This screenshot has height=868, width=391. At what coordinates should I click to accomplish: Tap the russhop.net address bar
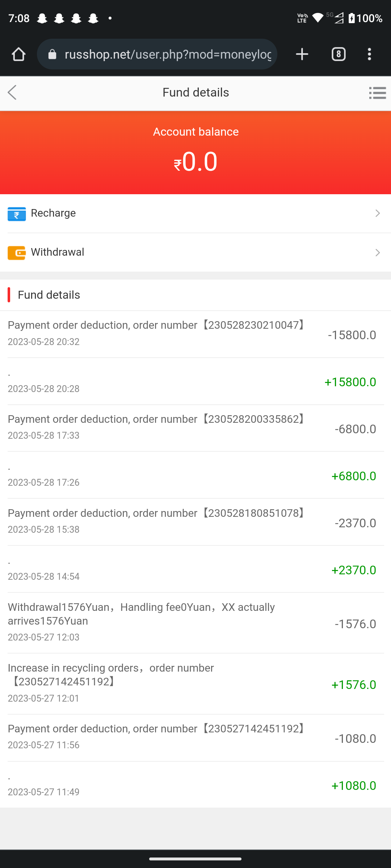[x=168, y=54]
